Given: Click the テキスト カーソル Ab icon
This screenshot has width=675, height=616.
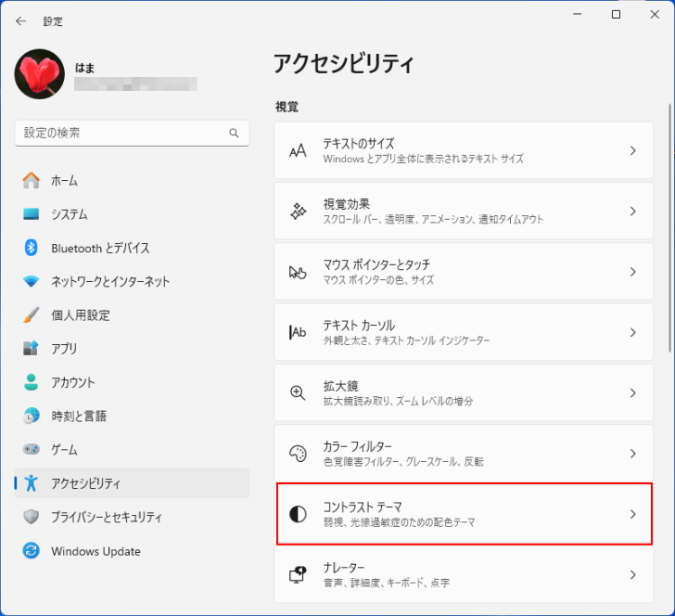Looking at the screenshot, I should [298, 332].
